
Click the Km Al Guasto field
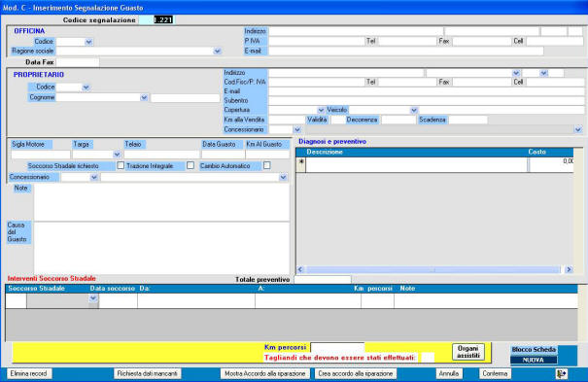[267, 155]
